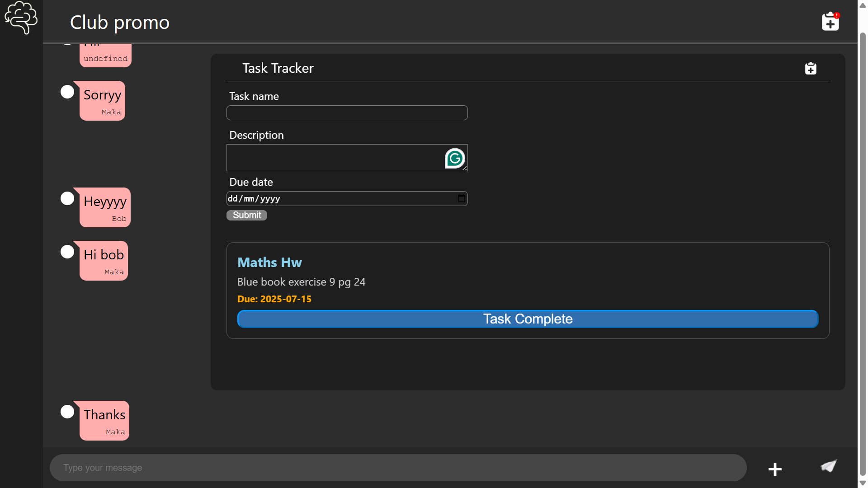Open the calendar picker in Due date
This screenshot has height=488, width=868.
click(461, 198)
